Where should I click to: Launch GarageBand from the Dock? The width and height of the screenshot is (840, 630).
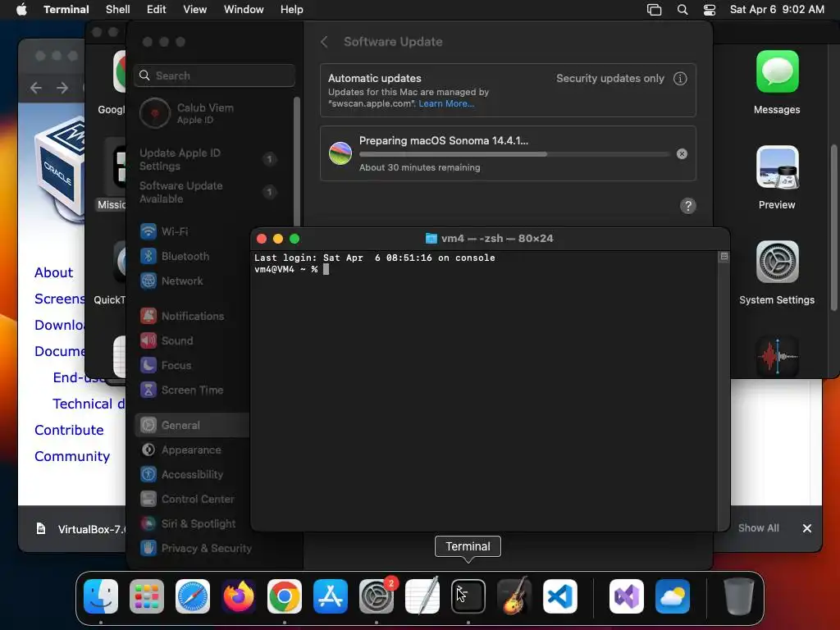click(514, 596)
